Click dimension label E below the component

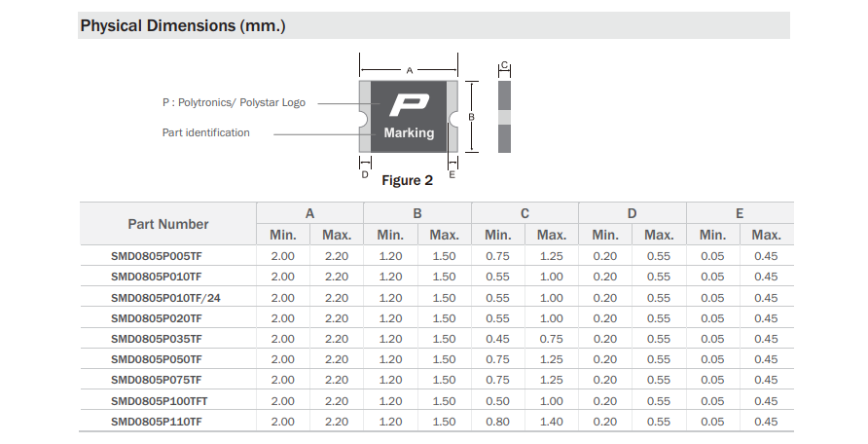point(452,174)
